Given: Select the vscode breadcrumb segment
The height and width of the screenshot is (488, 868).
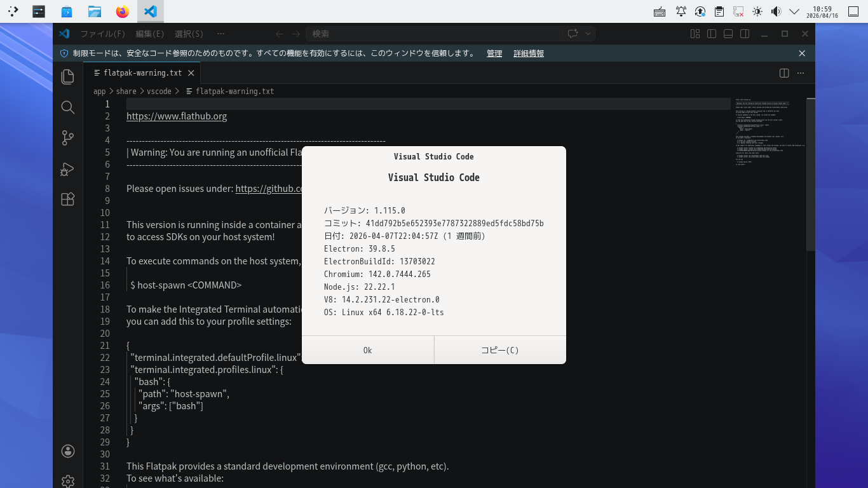Looking at the screenshot, I should pos(159,91).
